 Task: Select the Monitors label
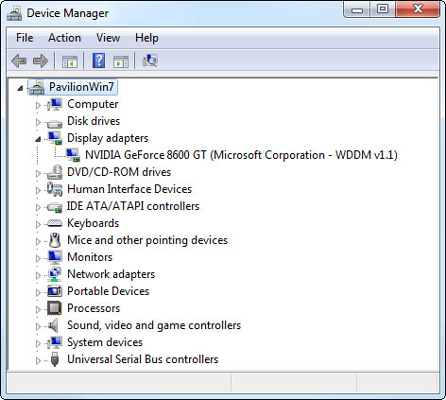click(90, 257)
